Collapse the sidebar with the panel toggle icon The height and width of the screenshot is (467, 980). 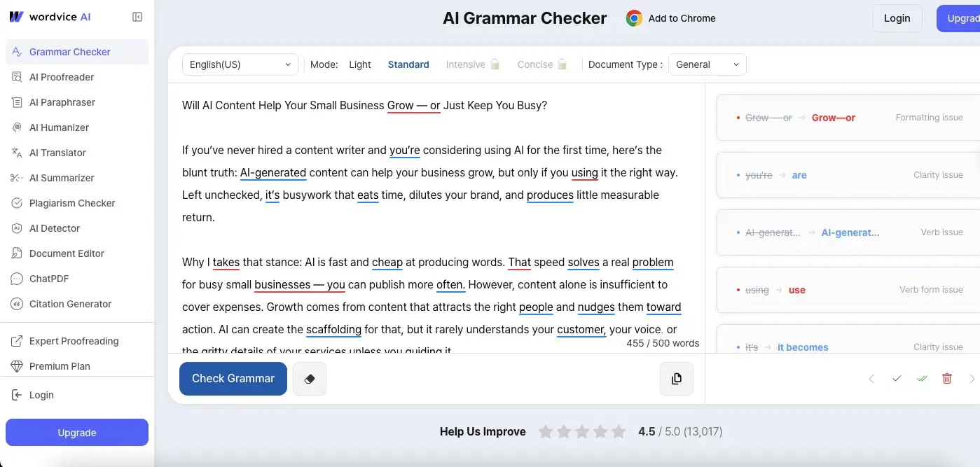point(137,17)
